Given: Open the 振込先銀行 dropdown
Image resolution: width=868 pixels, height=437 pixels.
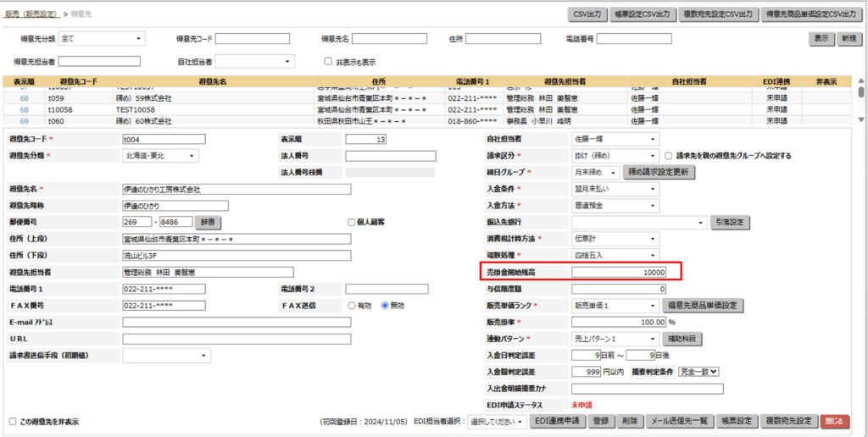Looking at the screenshot, I should 639,223.
